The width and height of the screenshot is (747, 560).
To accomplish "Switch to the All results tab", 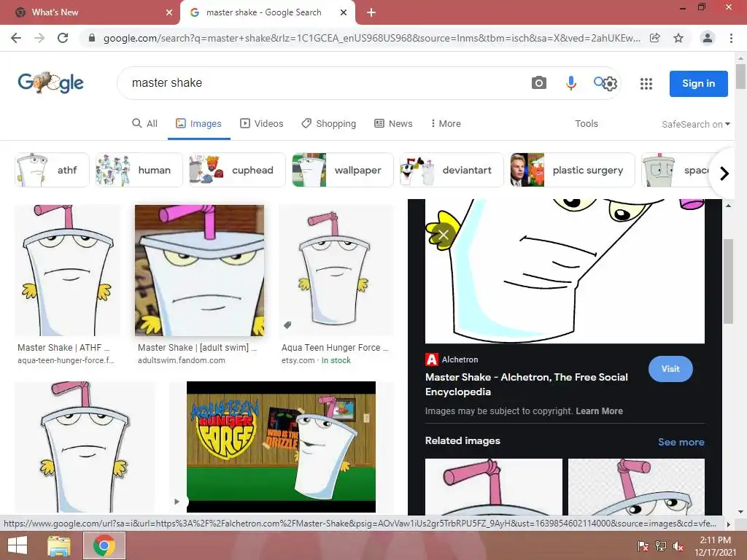I will pyautogui.click(x=145, y=124).
